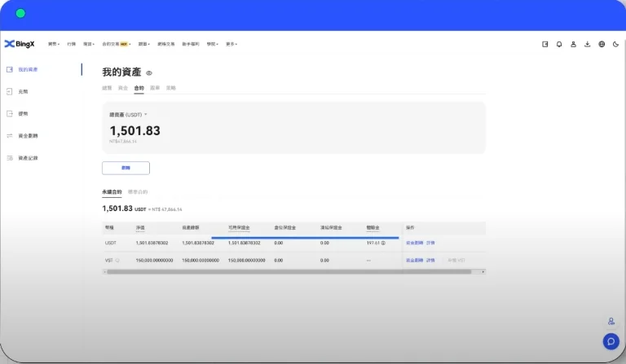Click the info icon next to VST

tap(117, 261)
